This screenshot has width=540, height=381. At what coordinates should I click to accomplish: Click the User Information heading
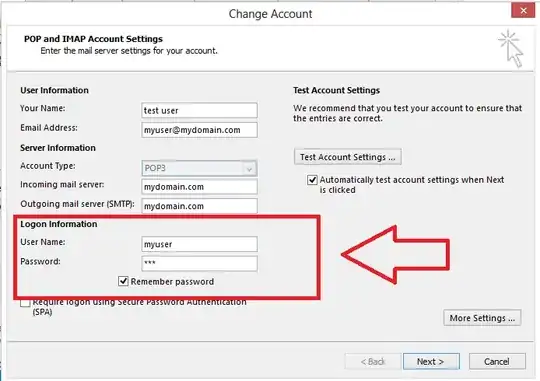pyautogui.click(x=54, y=90)
